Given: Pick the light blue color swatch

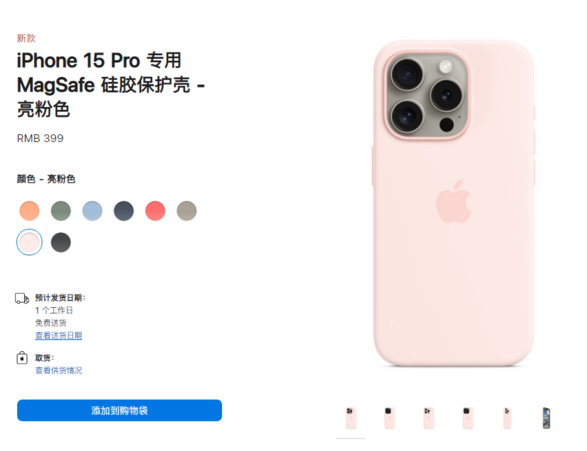Looking at the screenshot, I should click(x=92, y=211).
